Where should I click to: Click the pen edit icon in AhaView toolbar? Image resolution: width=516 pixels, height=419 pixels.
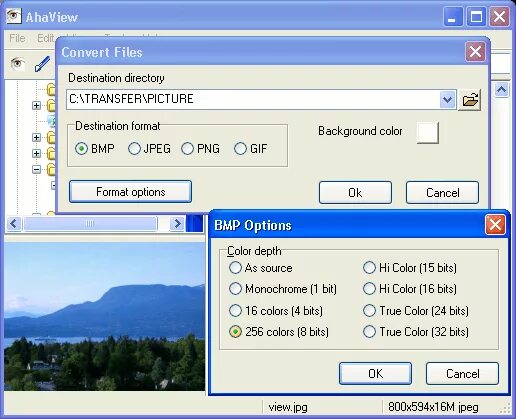pyautogui.click(x=42, y=64)
